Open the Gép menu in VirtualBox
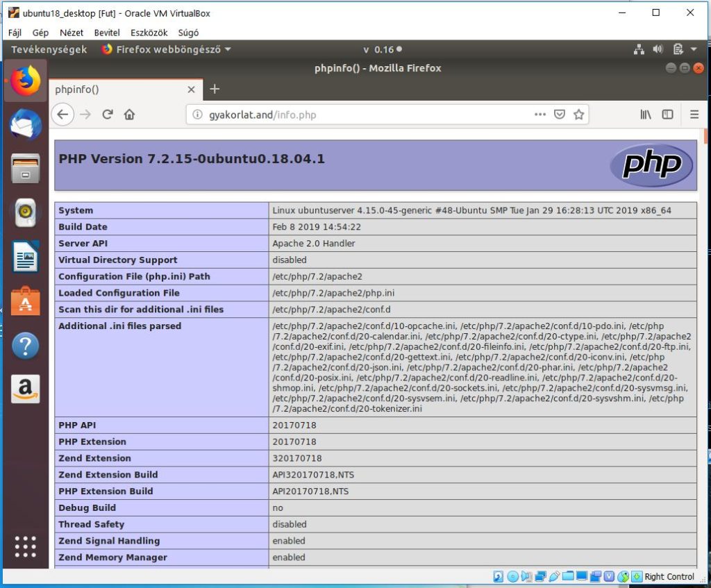The image size is (711, 588). [x=40, y=33]
